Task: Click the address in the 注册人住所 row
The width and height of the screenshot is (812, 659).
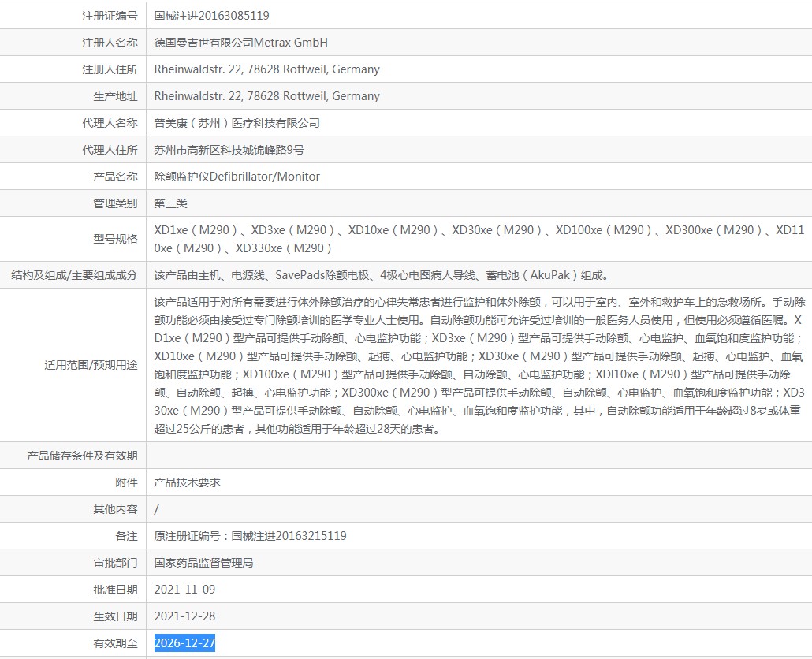Action: (266, 69)
